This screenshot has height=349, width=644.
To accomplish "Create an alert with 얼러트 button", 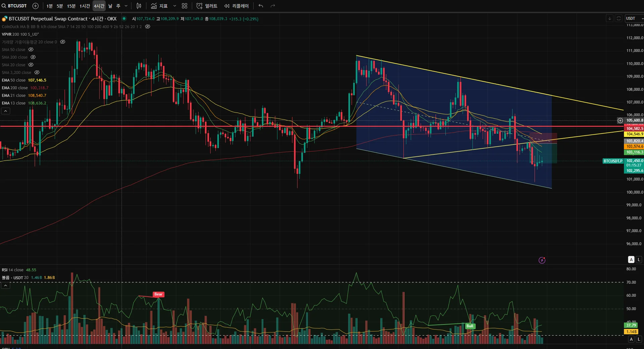I will tap(207, 6).
